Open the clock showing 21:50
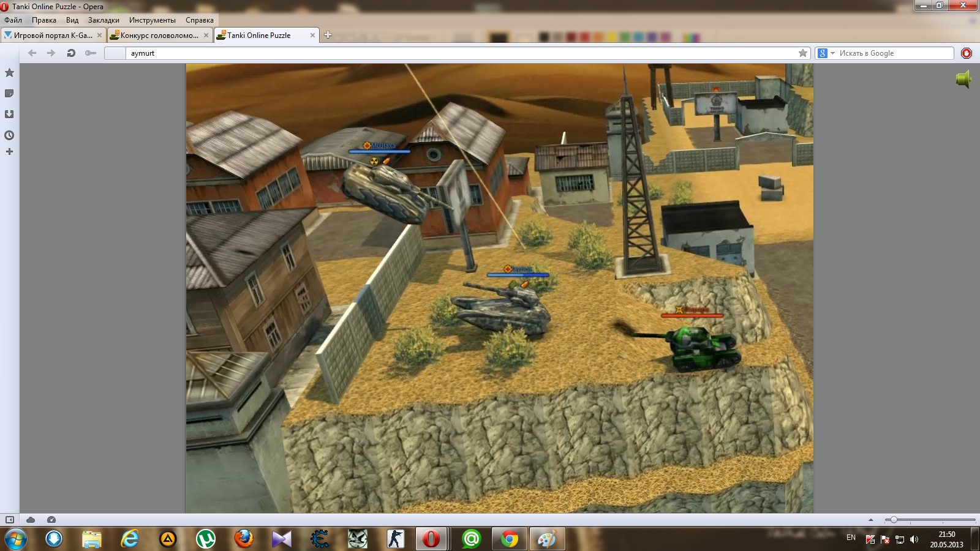The image size is (980, 551). [x=946, y=539]
